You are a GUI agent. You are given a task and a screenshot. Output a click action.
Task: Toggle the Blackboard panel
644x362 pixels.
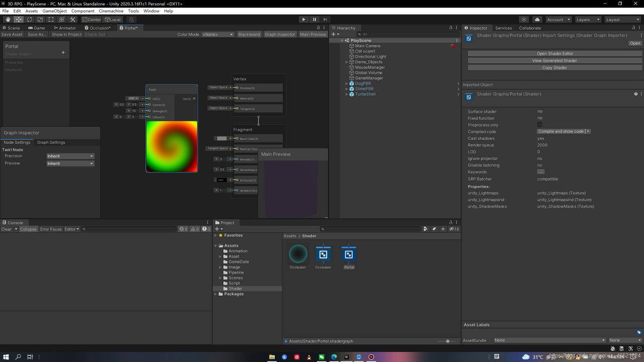pyautogui.click(x=249, y=35)
